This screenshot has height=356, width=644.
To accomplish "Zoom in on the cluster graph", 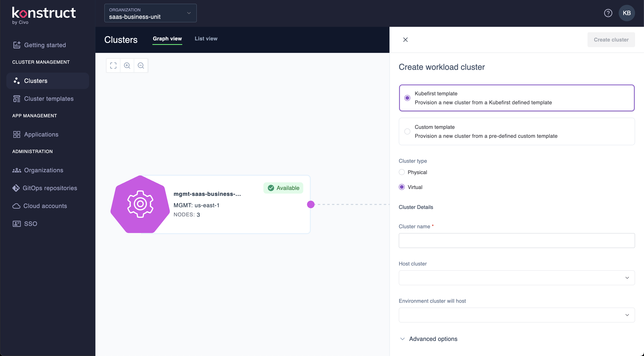I will pyautogui.click(x=127, y=65).
